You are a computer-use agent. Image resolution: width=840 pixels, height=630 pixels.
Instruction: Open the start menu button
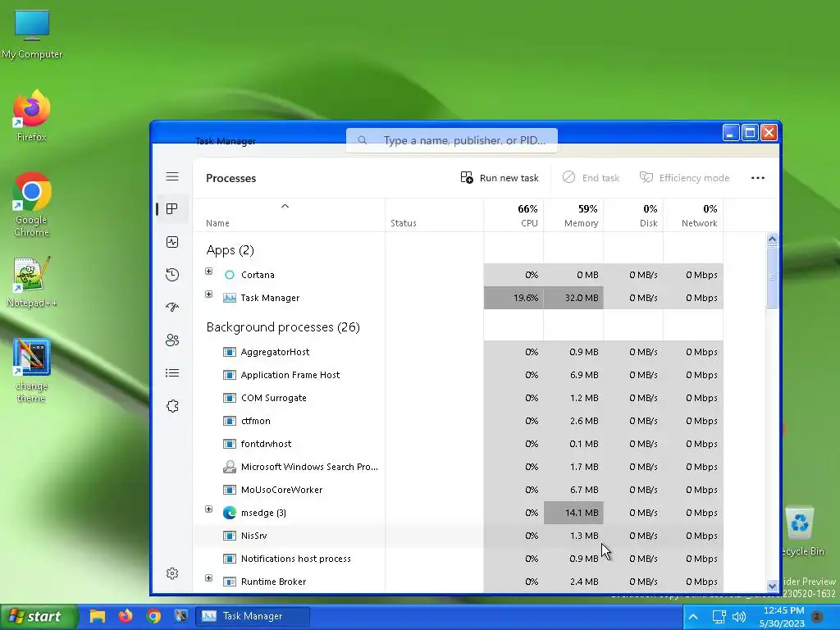click(39, 617)
